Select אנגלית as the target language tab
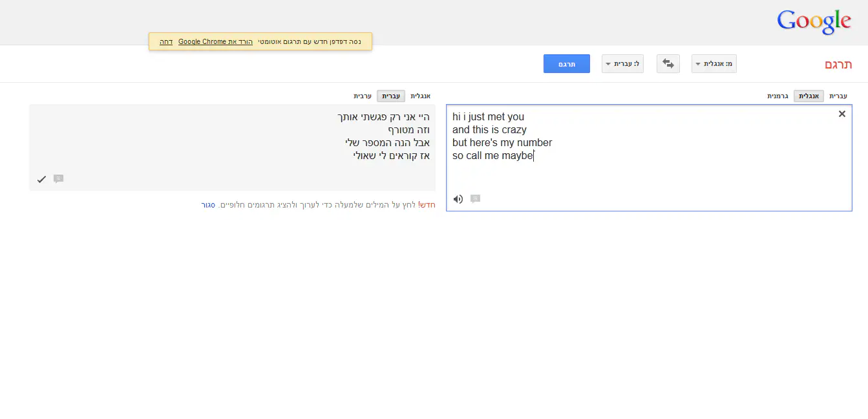 [420, 96]
